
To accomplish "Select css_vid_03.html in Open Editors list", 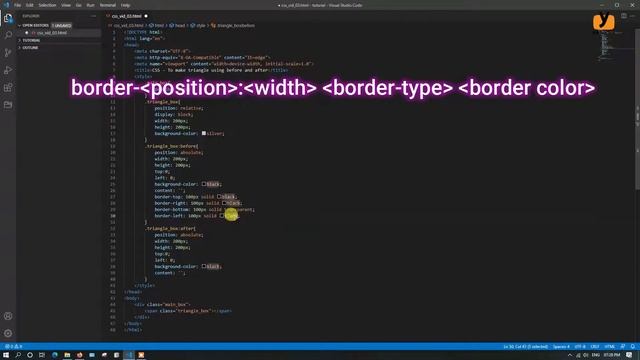I will 51,33.
